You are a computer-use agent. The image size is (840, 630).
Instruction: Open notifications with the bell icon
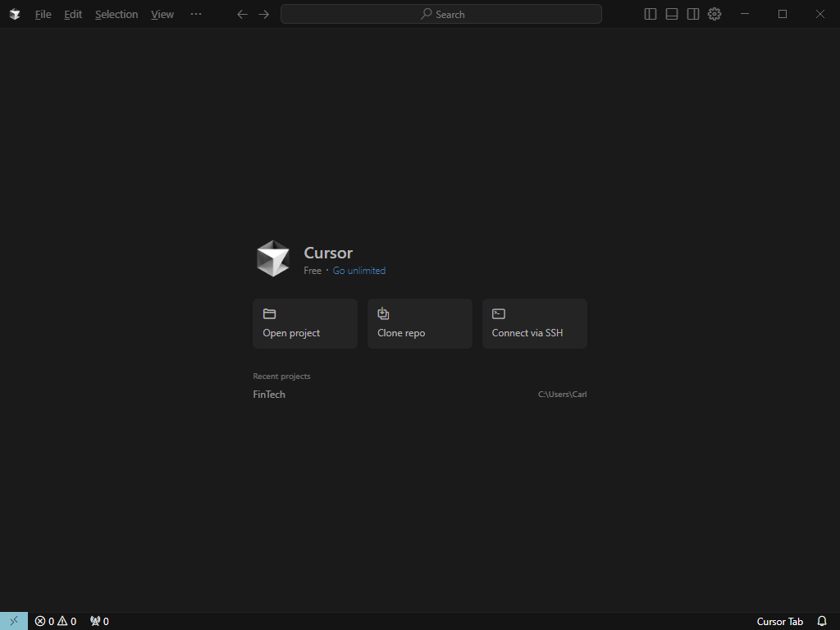click(x=822, y=622)
